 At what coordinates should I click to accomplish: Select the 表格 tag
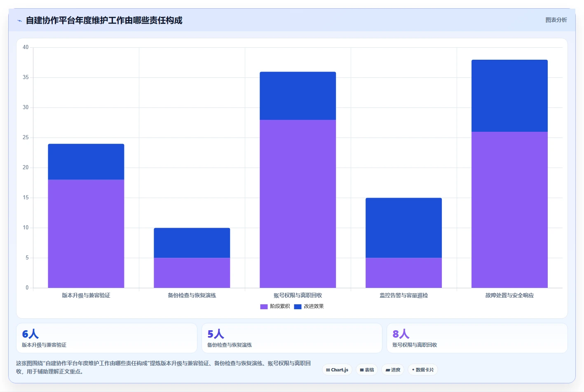[367, 370]
